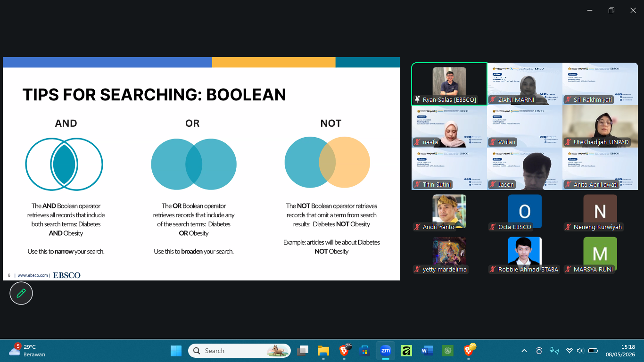
Task: Open File Explorer from taskbar
Action: (323, 351)
